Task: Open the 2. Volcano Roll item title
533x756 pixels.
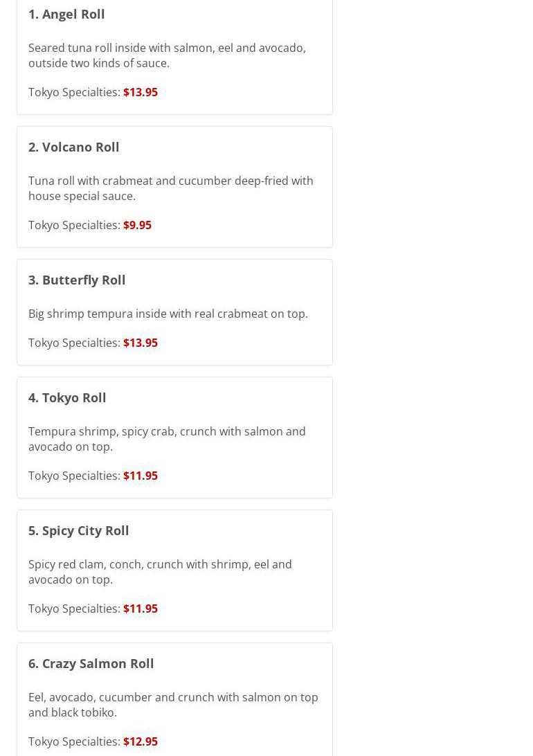Action: (x=74, y=147)
